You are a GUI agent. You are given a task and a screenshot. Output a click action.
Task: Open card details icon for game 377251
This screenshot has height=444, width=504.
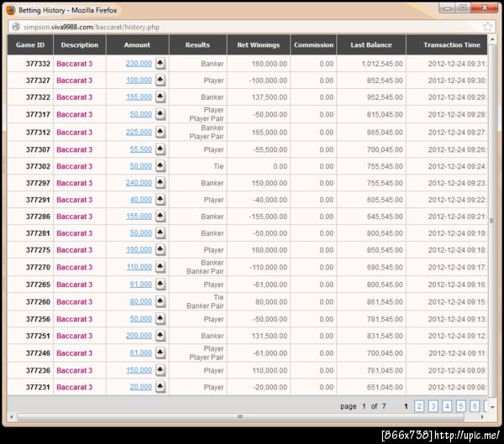pyautogui.click(x=160, y=336)
